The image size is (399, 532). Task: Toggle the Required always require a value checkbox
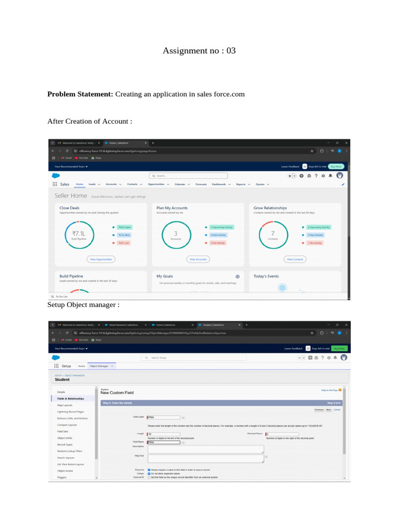pos(149,470)
